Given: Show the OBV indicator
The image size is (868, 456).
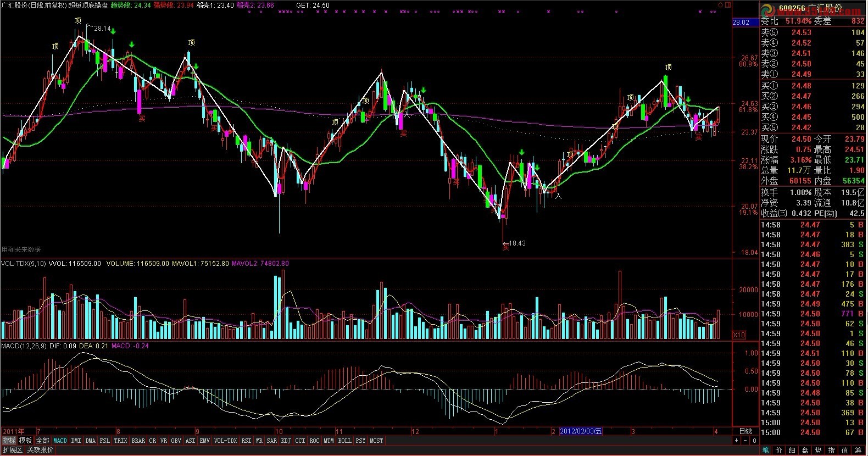Looking at the screenshot, I should pyautogui.click(x=176, y=441).
